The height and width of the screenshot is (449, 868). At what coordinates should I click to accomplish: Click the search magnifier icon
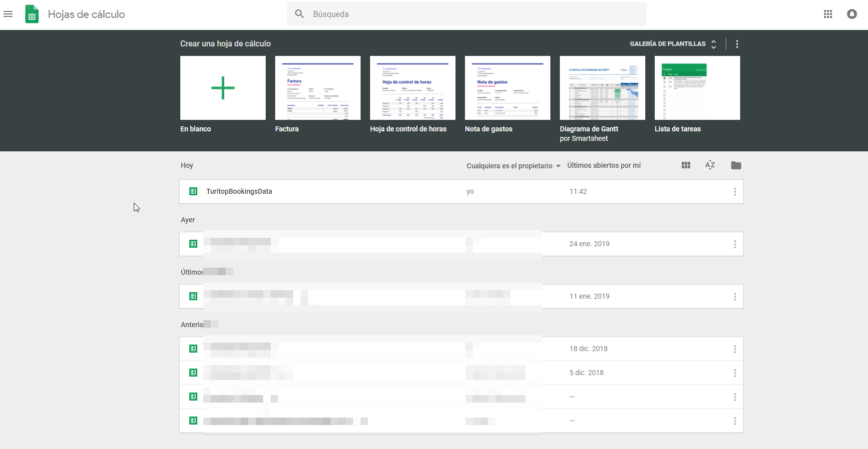click(x=299, y=14)
